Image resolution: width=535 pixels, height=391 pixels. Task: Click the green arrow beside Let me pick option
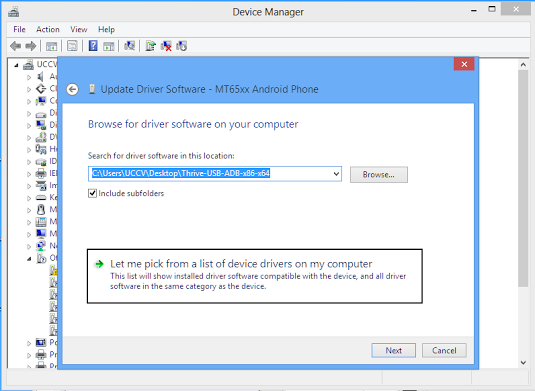99,264
